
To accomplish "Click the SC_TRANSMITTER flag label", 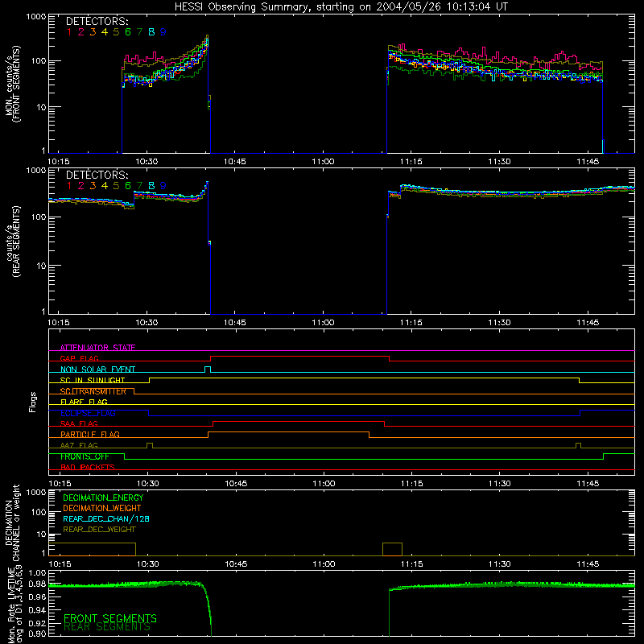I will click(93, 391).
